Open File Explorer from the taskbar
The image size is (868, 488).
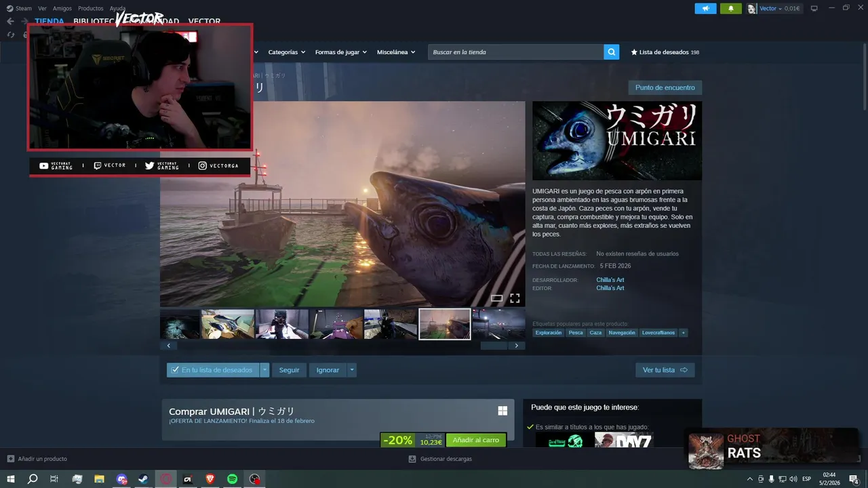click(99, 479)
